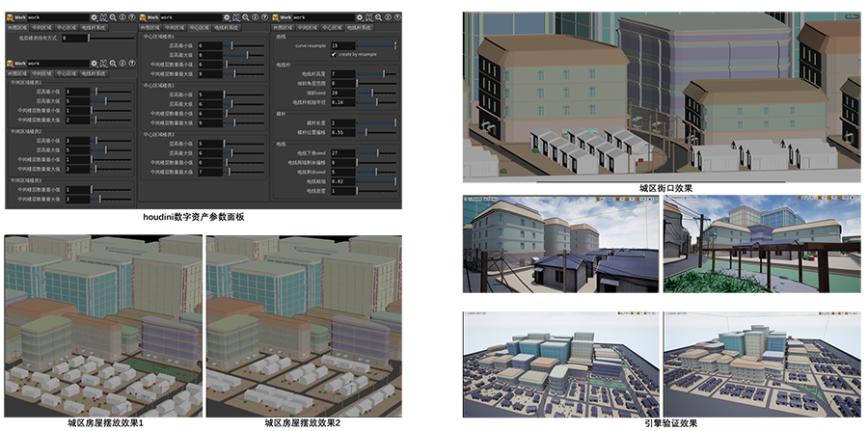Click the 电线下垂seed slider
868x431 pixels.
(x=376, y=152)
